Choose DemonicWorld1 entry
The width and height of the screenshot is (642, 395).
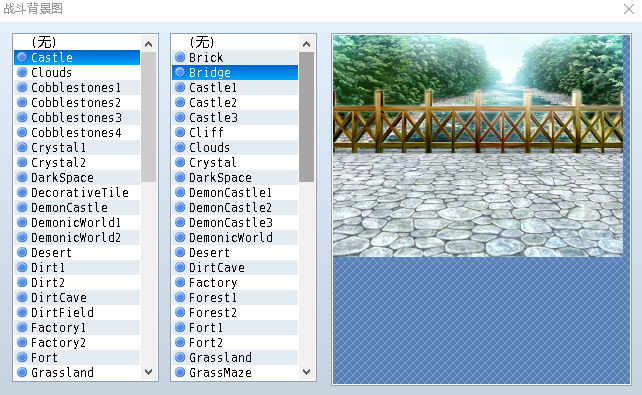click(x=77, y=223)
